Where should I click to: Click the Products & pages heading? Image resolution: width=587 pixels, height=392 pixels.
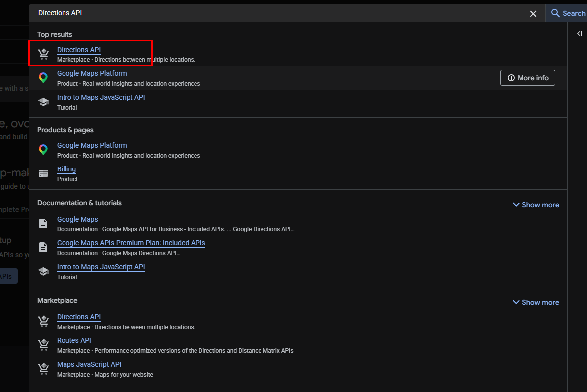pyautogui.click(x=65, y=130)
